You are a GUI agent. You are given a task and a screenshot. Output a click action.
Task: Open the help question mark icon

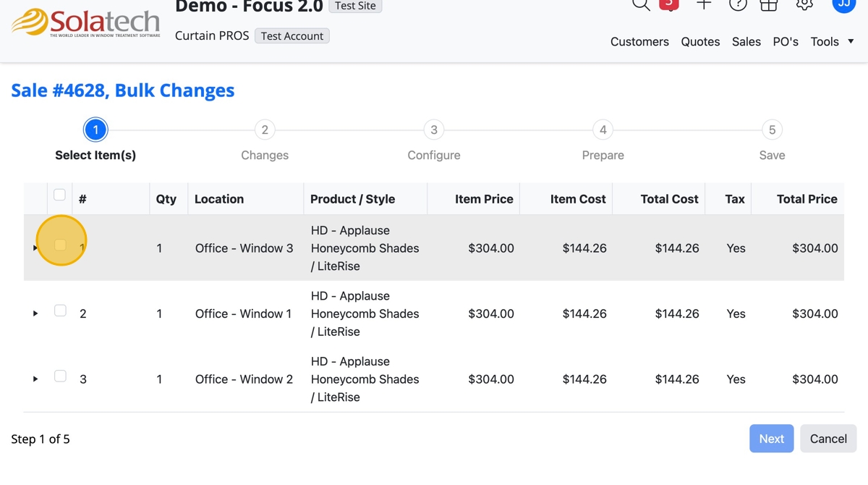(x=738, y=4)
